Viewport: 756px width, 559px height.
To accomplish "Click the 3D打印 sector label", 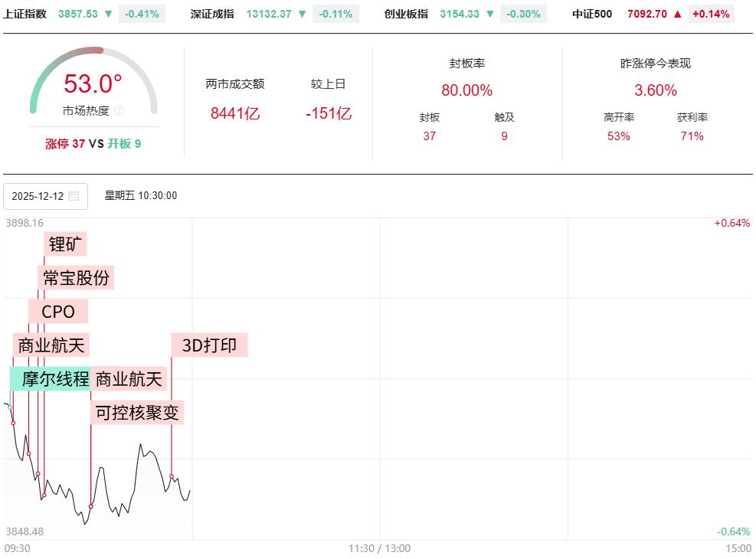I will click(x=209, y=345).
